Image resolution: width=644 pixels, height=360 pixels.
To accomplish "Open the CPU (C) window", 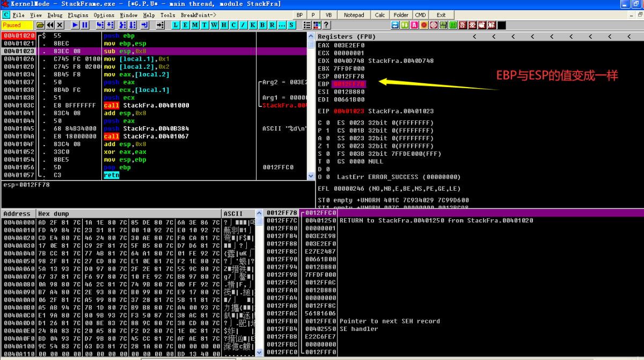I will (234, 25).
